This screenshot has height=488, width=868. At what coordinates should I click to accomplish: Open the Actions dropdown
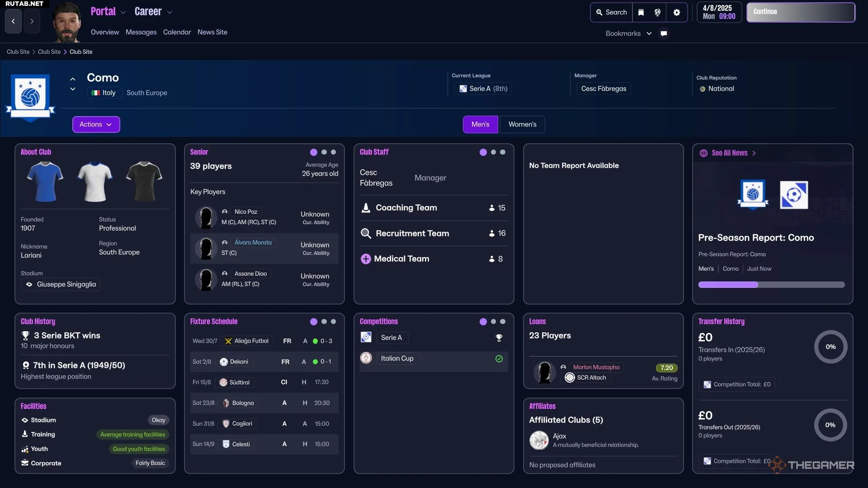click(x=96, y=124)
